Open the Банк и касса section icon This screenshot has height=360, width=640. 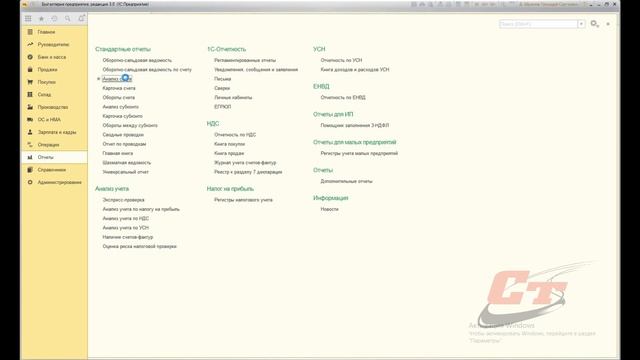coord(30,57)
